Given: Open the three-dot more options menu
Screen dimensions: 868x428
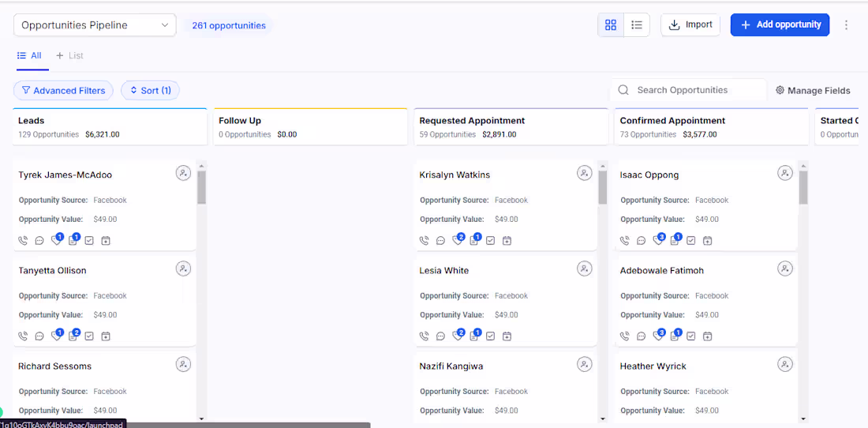Looking at the screenshot, I should 847,25.
